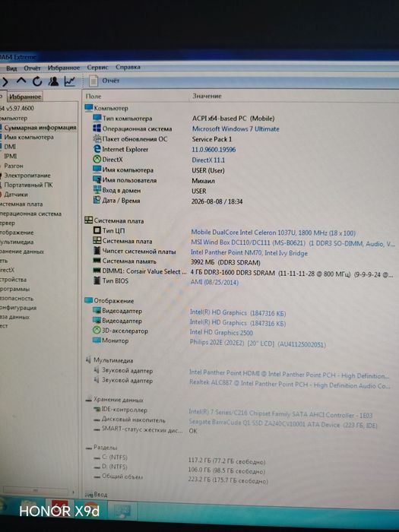Click the Internet Explorer row icon
Viewport: 399px width, 532px height.
click(97, 149)
